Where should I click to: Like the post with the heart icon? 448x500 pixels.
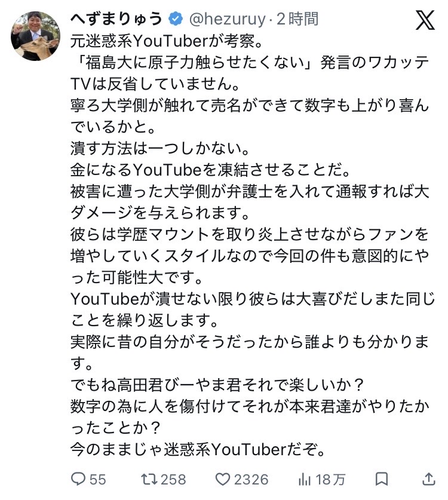pos(223,479)
